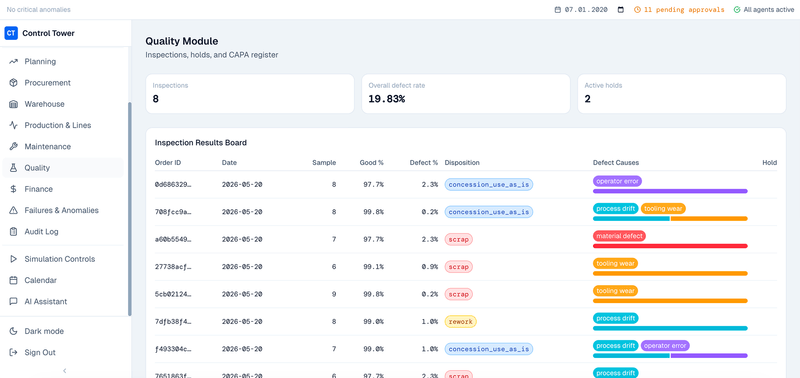The height and width of the screenshot is (378, 800).
Task: Click the sidebar vertical scrollbar
Action: click(x=130, y=209)
